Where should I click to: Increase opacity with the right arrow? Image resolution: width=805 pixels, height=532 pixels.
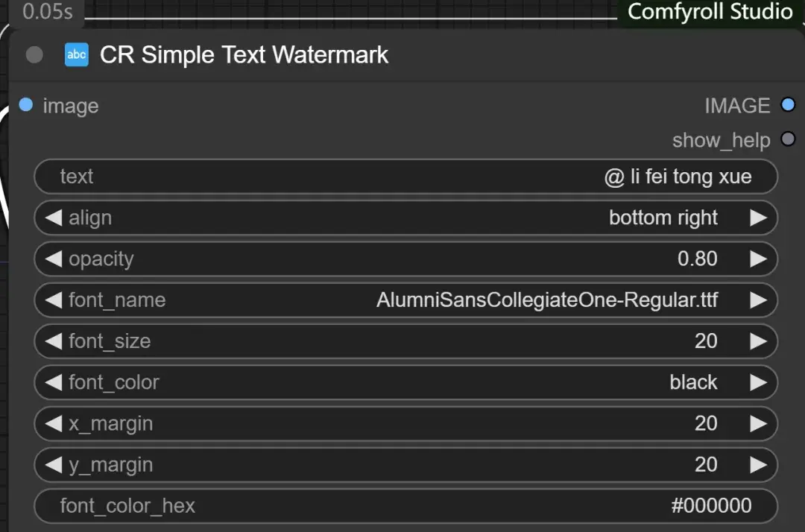[758, 259]
